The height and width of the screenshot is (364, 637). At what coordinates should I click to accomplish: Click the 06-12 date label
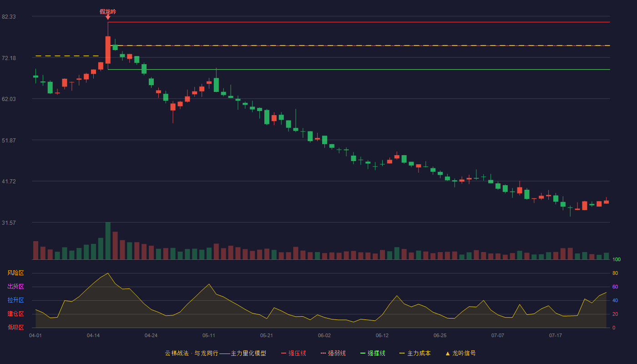coord(382,335)
